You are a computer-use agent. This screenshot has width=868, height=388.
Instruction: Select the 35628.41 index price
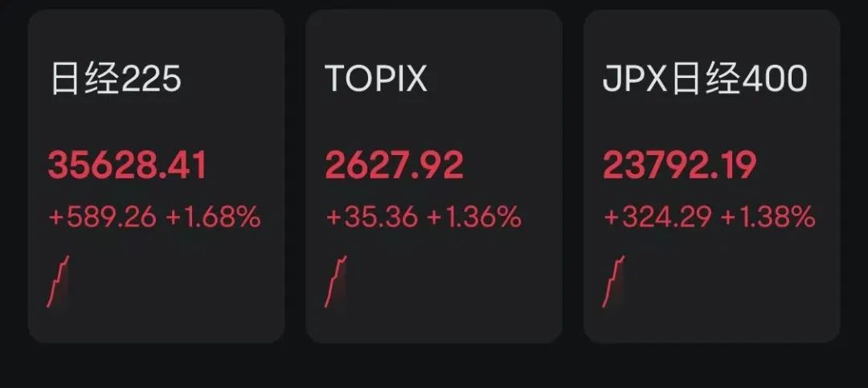coord(128,165)
